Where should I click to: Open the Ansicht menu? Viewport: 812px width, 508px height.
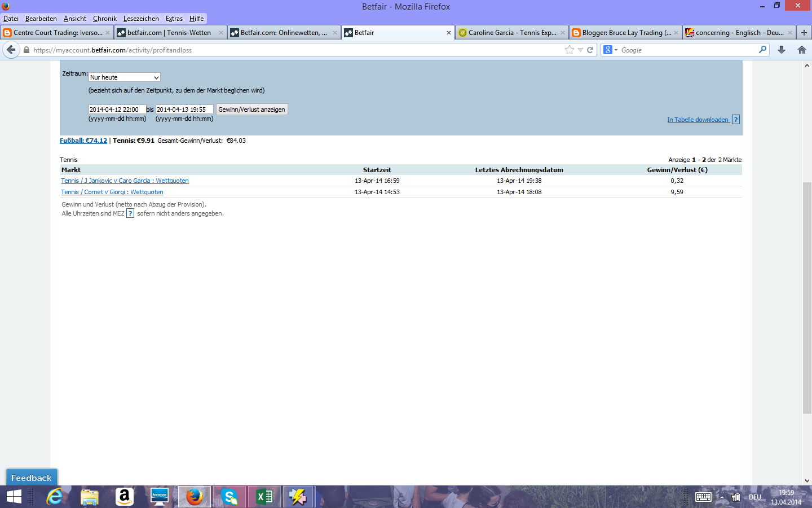[x=75, y=19]
